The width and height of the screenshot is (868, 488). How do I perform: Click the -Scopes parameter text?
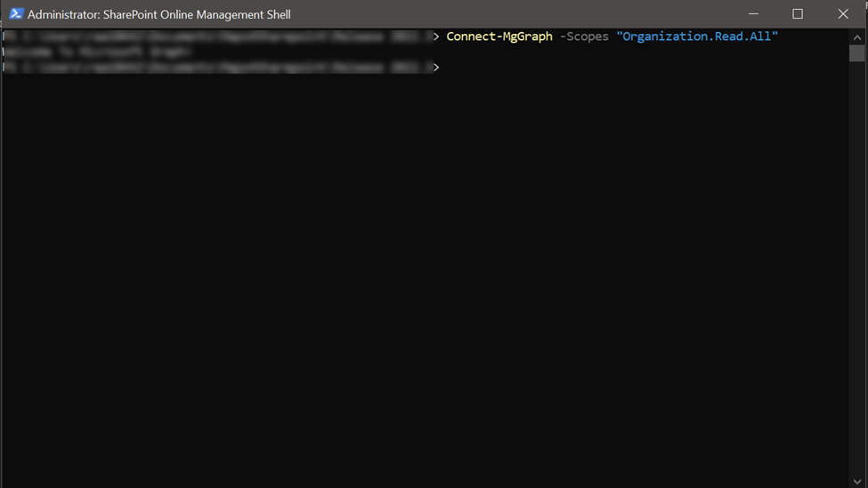[x=584, y=37]
